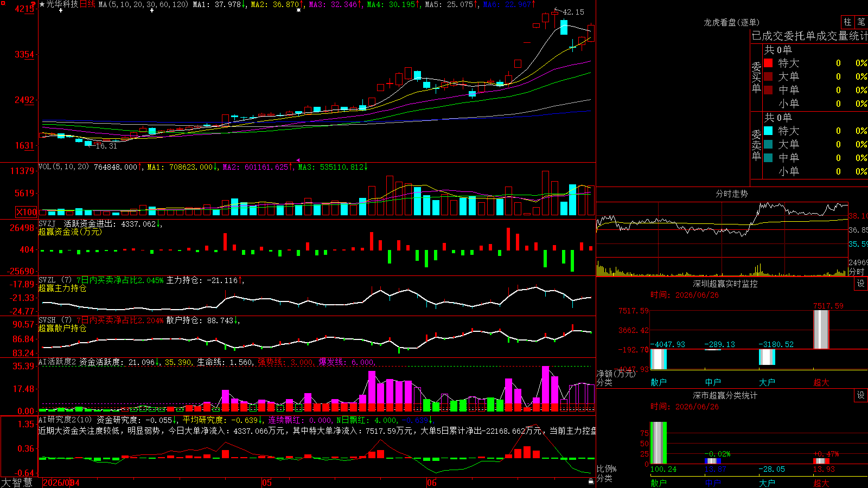The height and width of the screenshot is (488, 868).
Task: Click the cyan 特大 sell order swatch
Action: point(768,131)
